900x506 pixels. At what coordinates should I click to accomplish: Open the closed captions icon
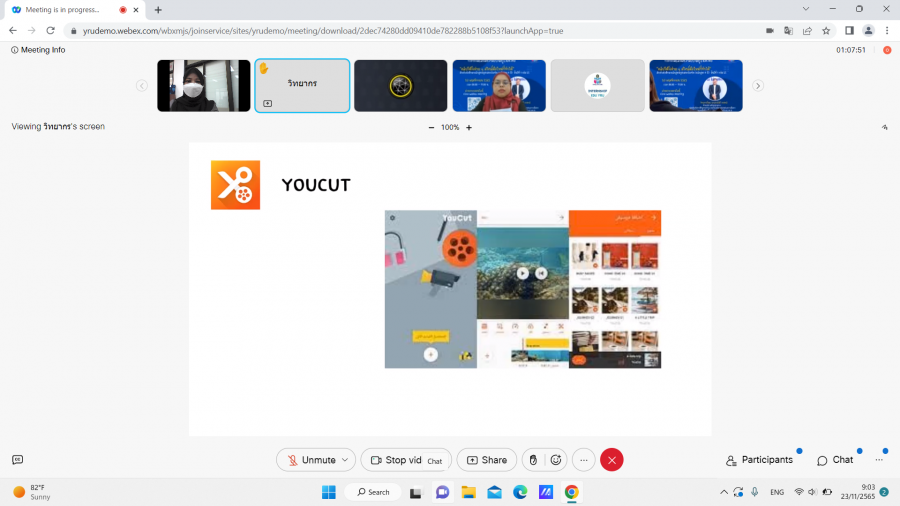point(17,460)
